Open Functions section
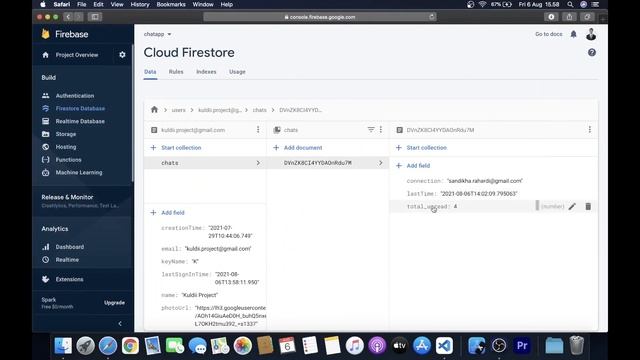The image size is (640, 360). (x=68, y=160)
